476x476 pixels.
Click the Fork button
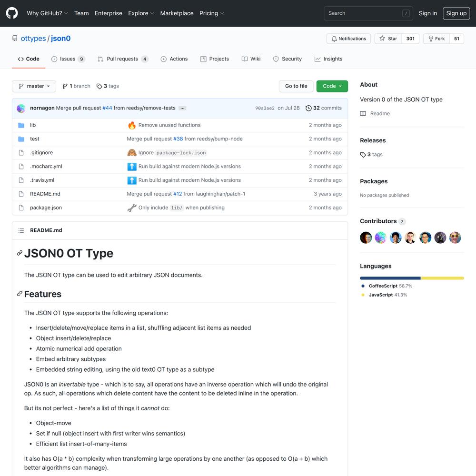tap(436, 39)
